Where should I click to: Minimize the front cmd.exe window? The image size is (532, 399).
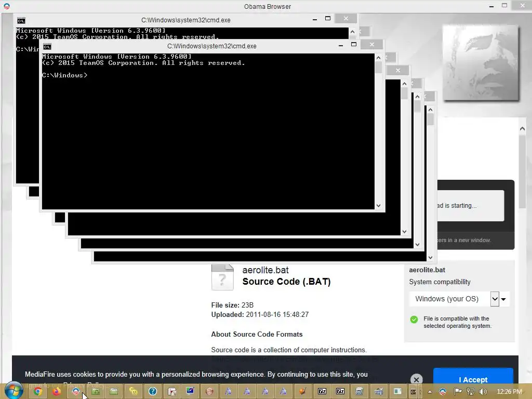(x=341, y=45)
